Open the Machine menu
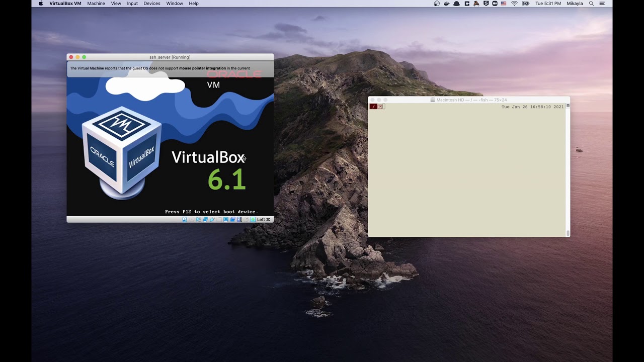Screen dimensions: 644x362 (x=96, y=4)
